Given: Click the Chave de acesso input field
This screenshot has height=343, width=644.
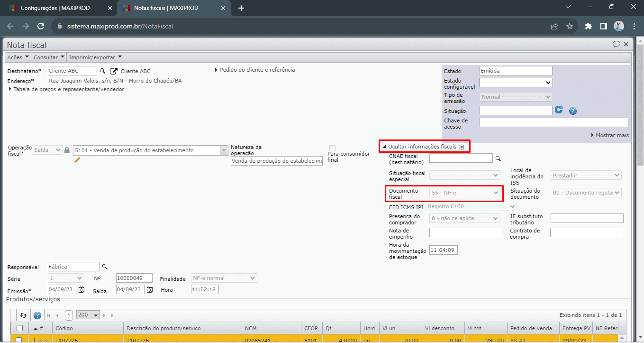Looking at the screenshot, I should [553, 122].
